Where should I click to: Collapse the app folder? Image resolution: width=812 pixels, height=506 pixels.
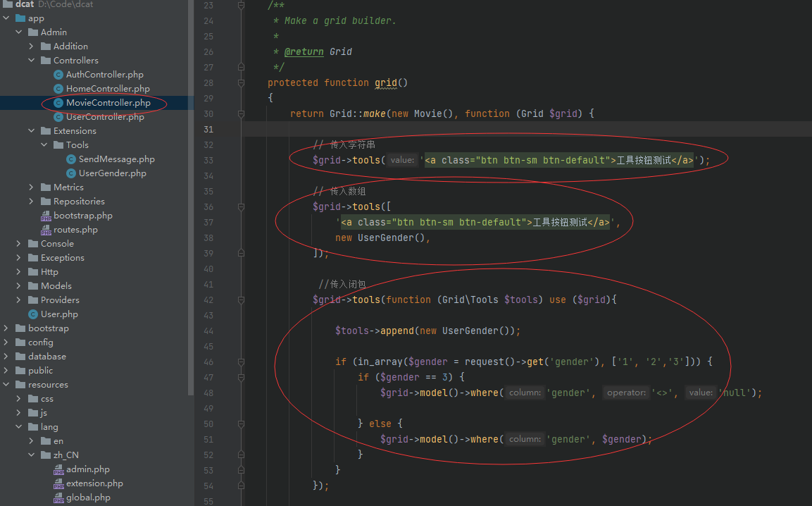[x=6, y=18]
